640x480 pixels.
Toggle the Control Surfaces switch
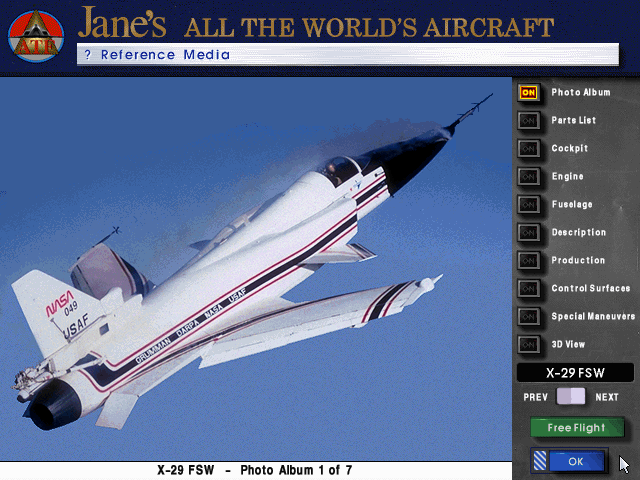pos(529,289)
